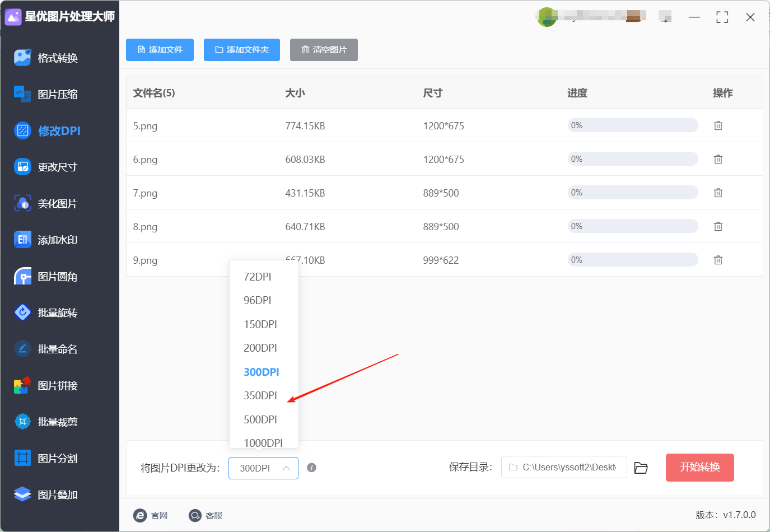Click the 清空图片 clear images button
Viewport: 770px width, 532px height.
[324, 50]
